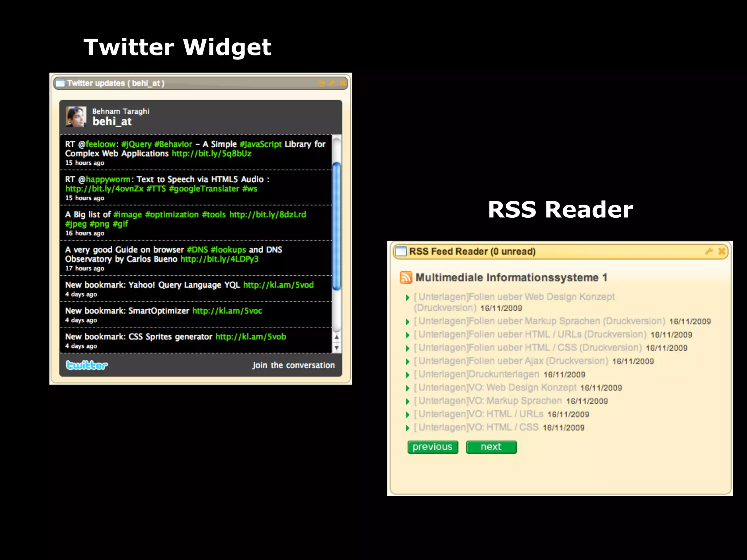Viewport: 747px width, 560px height.
Task: Click the #JavaScript hashtag
Action: pyautogui.click(x=261, y=144)
